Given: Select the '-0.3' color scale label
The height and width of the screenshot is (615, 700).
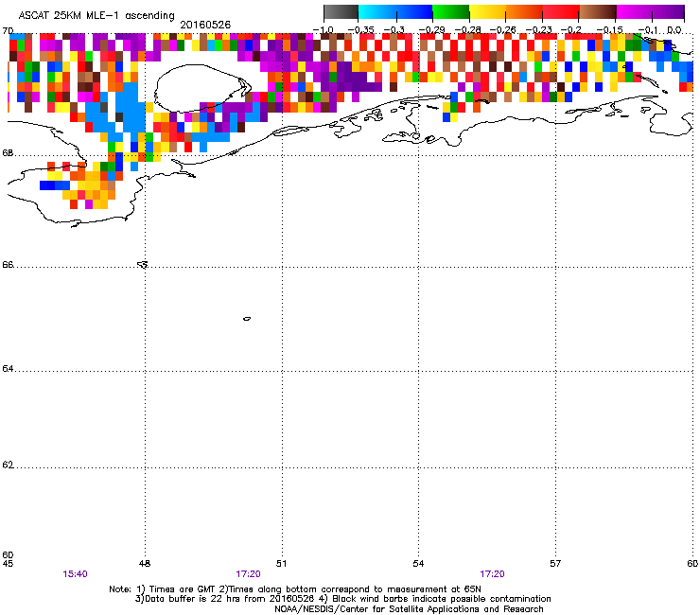Looking at the screenshot, I should pyautogui.click(x=394, y=30).
